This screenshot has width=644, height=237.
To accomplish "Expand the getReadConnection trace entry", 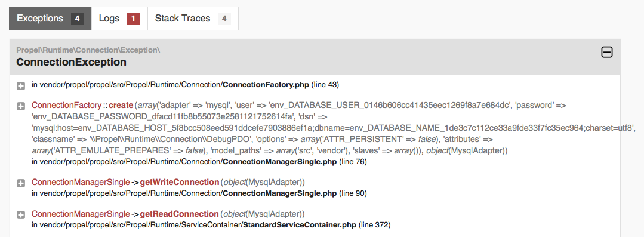I will click(20, 215).
